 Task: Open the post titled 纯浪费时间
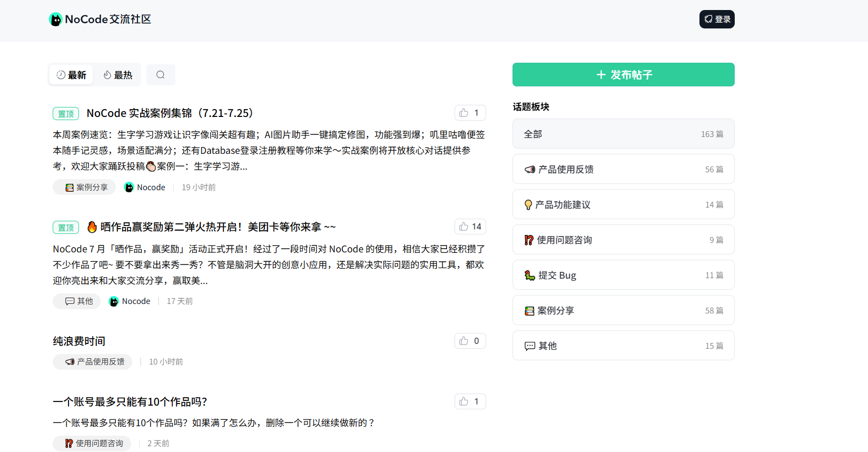click(79, 341)
